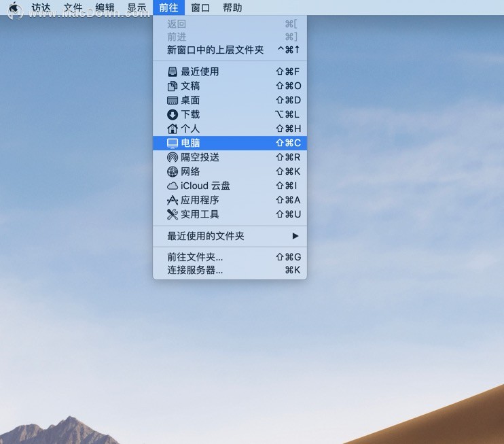Click the ⇧⌘C shortcut of 电脑
Image resolution: width=504 pixels, height=444 pixels.
288,143
